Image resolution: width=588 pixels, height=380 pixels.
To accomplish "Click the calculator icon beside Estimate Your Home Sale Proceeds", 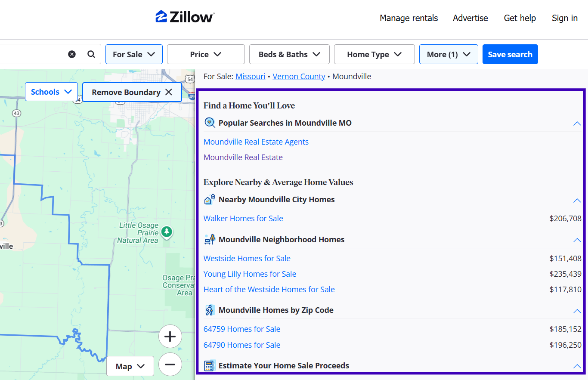I will coord(210,365).
